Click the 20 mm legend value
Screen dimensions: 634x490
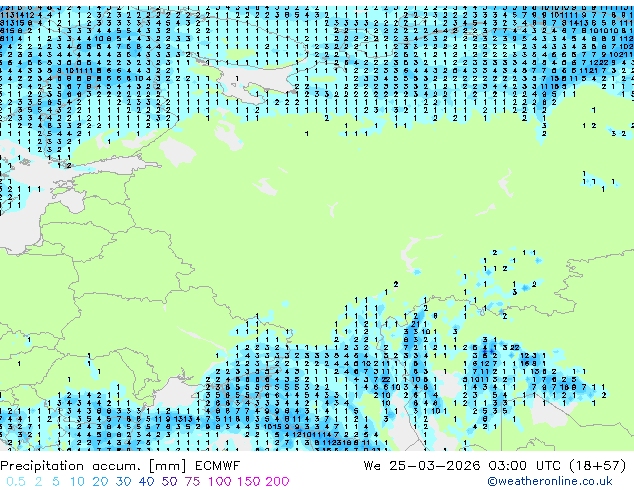coord(100,482)
